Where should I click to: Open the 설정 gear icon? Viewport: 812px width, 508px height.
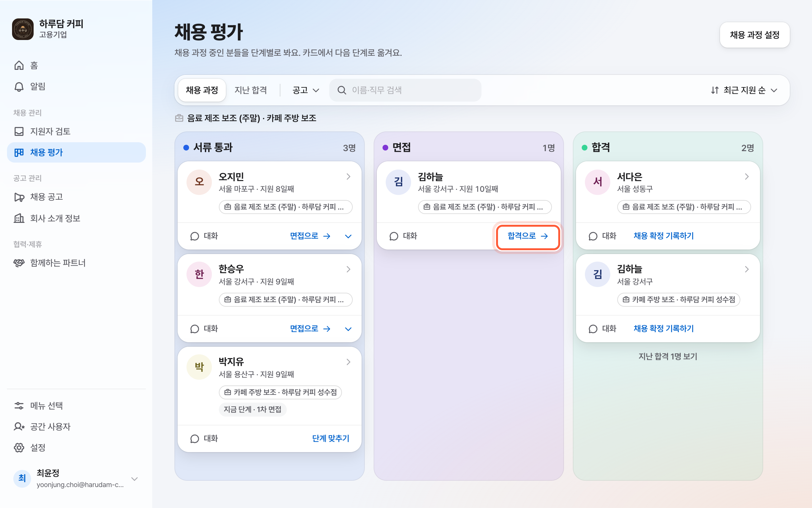19,448
